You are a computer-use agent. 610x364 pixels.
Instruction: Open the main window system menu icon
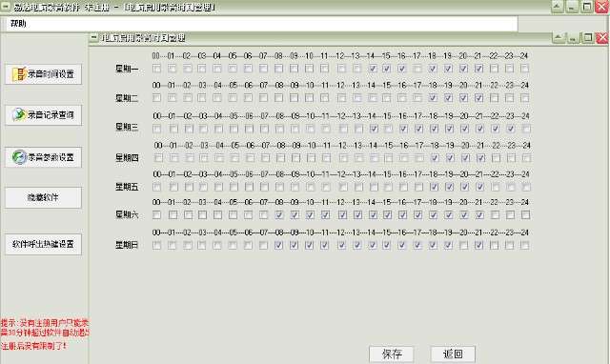pyautogui.click(x=6, y=7)
